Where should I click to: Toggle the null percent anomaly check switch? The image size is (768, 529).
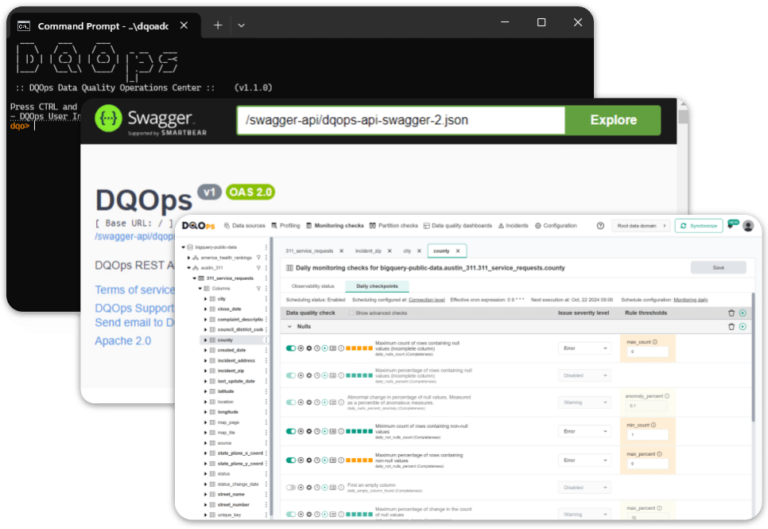click(291, 402)
